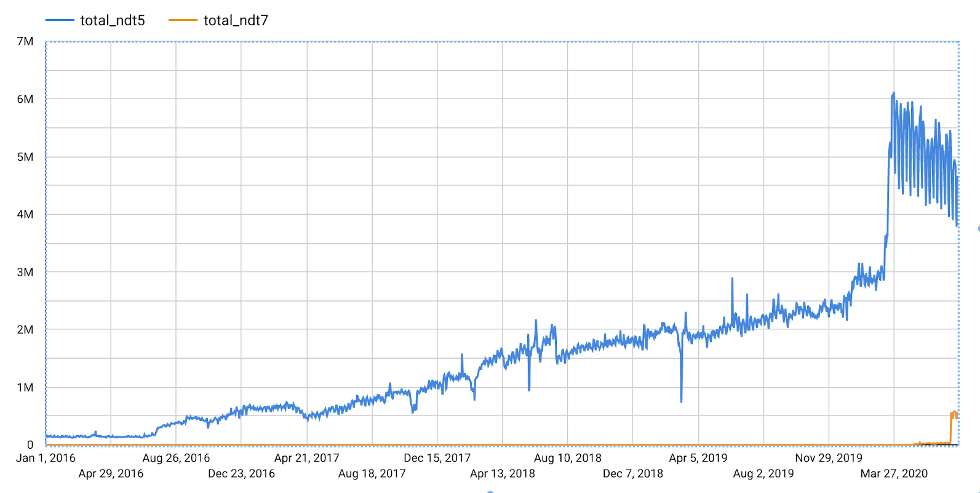The image size is (980, 493).
Task: Click the 5M y-axis label
Action: [x=25, y=157]
